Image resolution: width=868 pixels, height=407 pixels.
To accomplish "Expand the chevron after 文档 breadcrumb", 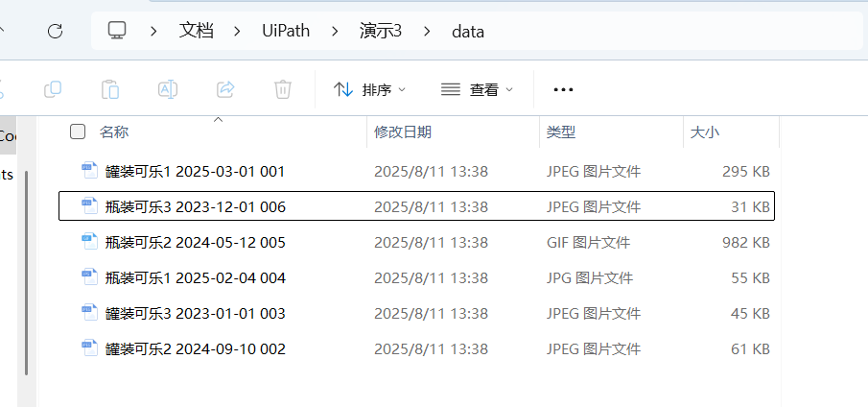I will [238, 32].
